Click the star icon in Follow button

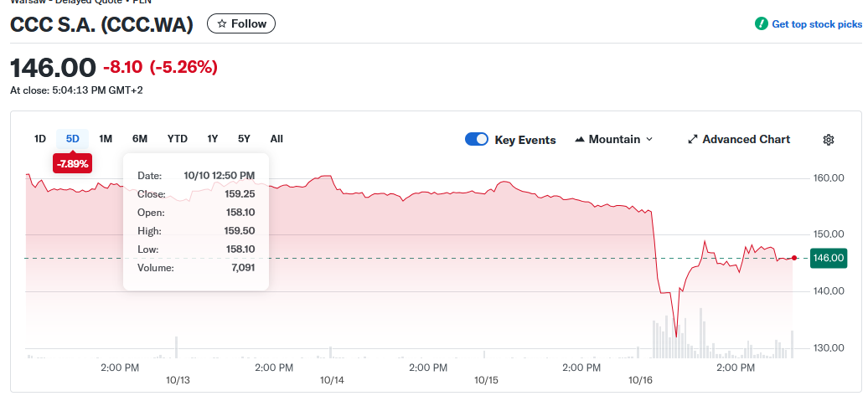click(x=222, y=24)
